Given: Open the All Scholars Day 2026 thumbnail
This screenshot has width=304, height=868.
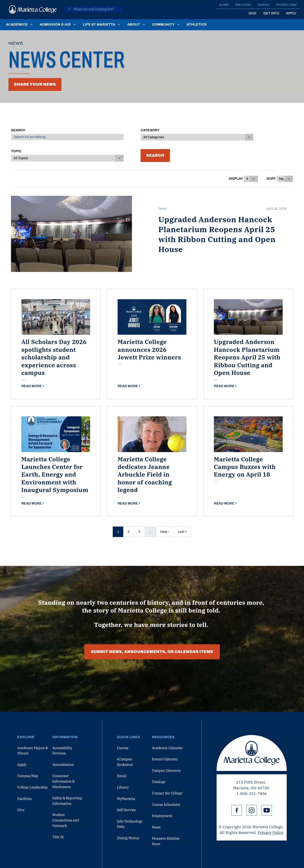Looking at the screenshot, I should click(56, 317).
